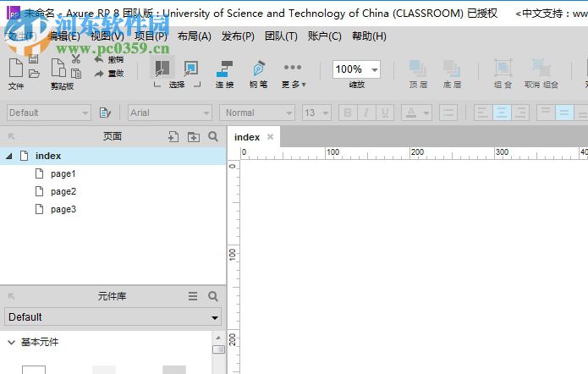Toggle bullet list formatting

click(x=448, y=113)
